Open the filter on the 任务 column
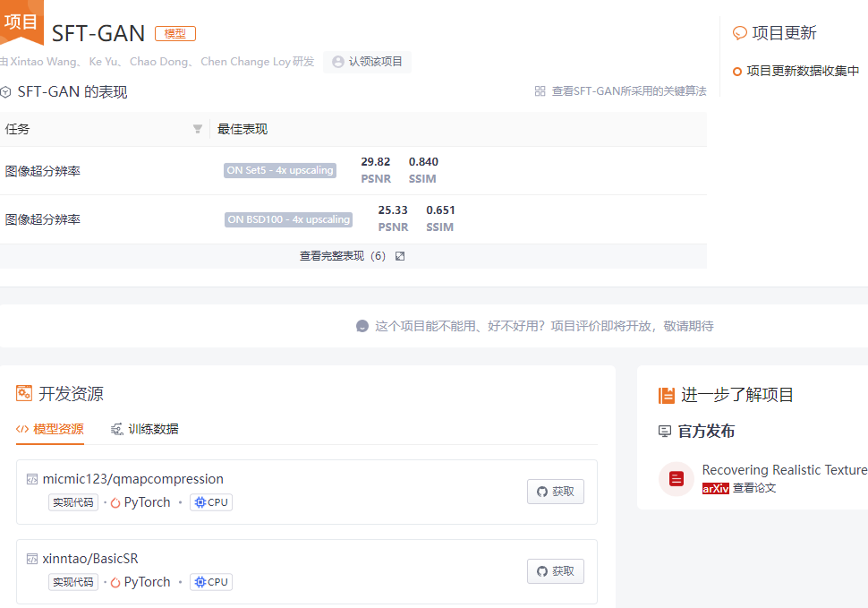Image resolution: width=868 pixels, height=608 pixels. pos(197,128)
